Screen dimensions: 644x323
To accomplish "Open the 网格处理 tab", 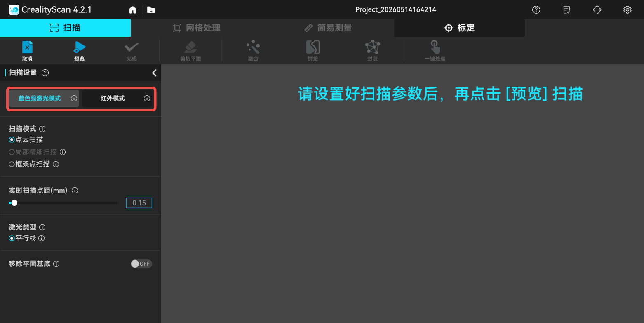I will (x=196, y=28).
